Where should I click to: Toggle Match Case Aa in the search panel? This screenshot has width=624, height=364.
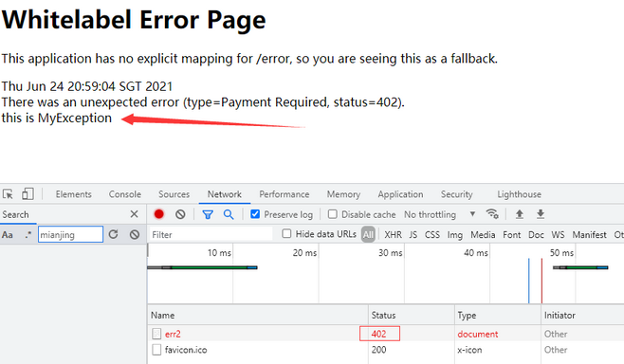8,235
